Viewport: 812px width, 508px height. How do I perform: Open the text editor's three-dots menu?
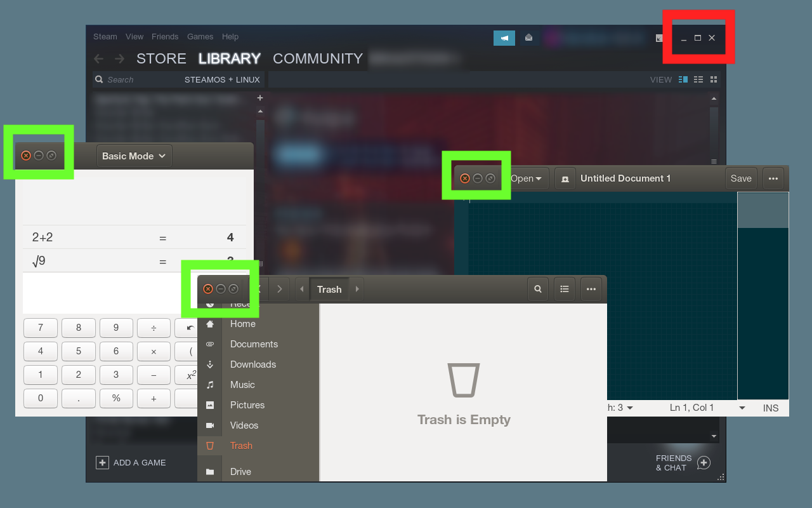click(x=773, y=178)
